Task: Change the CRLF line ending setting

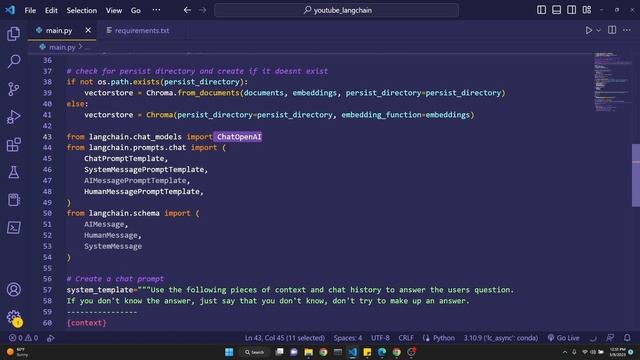Action: [x=406, y=338]
